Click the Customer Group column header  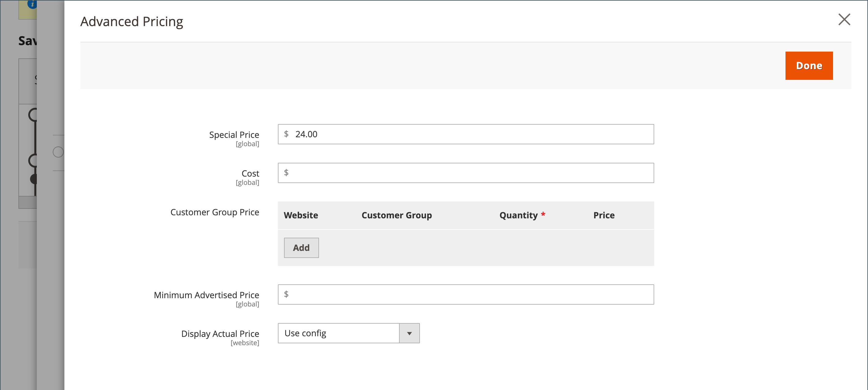point(396,215)
